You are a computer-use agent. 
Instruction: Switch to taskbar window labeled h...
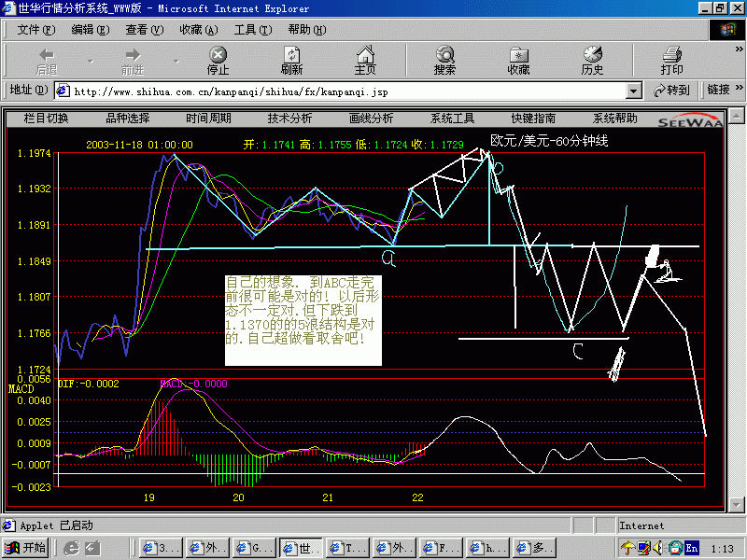488,548
